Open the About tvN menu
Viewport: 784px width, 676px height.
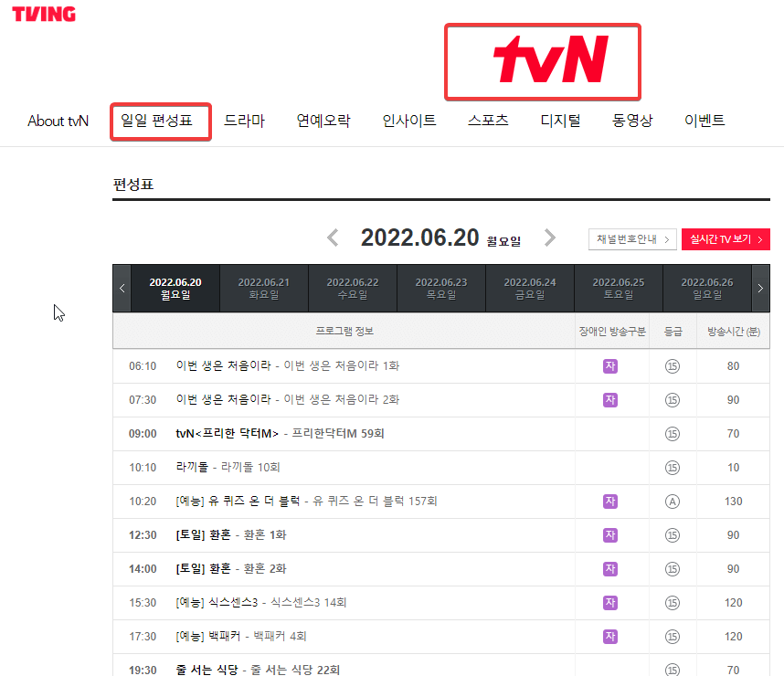(x=58, y=121)
